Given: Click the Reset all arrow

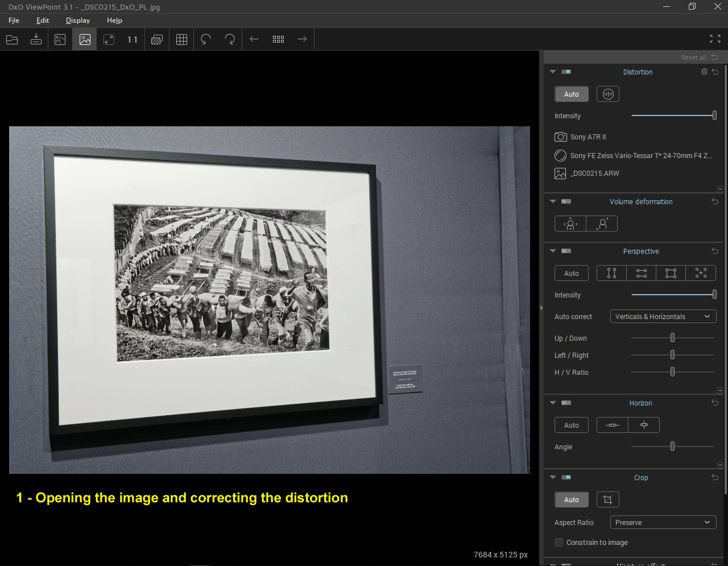Looking at the screenshot, I should (715, 57).
